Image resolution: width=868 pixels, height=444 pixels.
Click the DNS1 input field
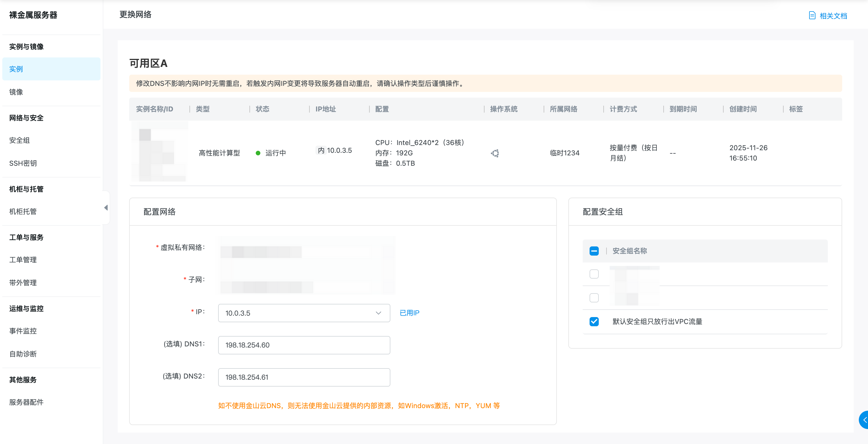(304, 345)
